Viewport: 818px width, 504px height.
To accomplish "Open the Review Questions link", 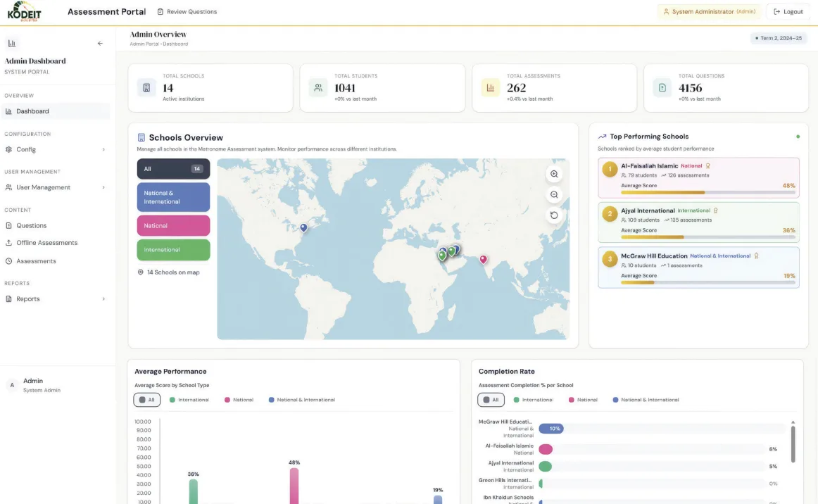I will tap(187, 11).
